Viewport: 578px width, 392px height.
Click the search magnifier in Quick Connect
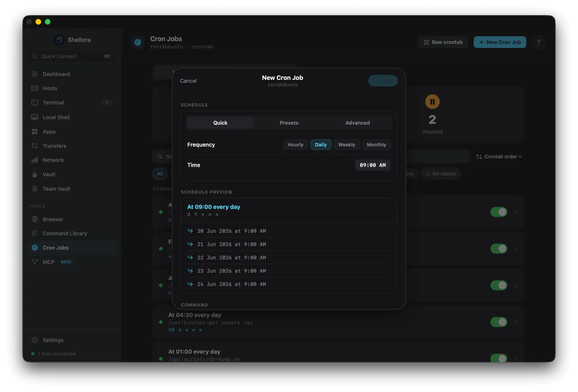click(35, 56)
